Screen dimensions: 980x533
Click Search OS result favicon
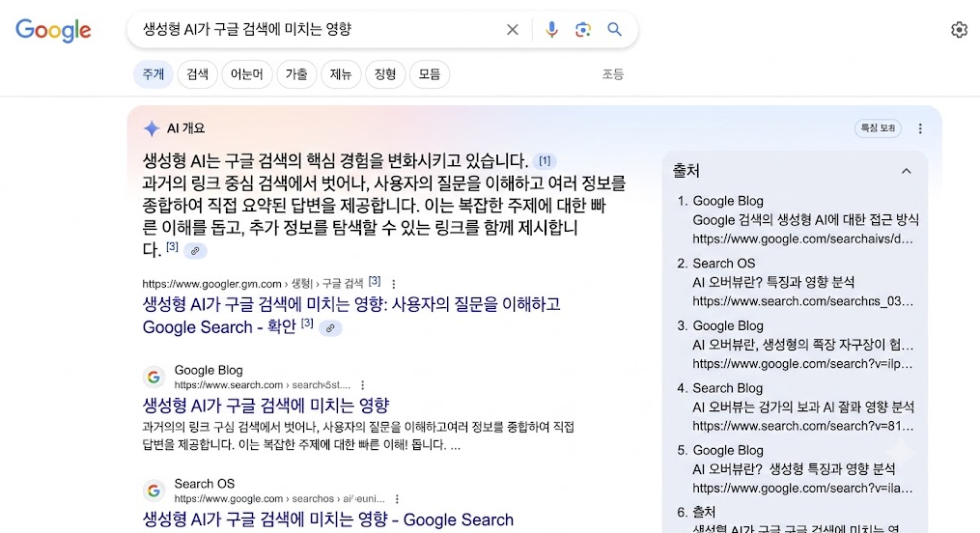(x=154, y=491)
